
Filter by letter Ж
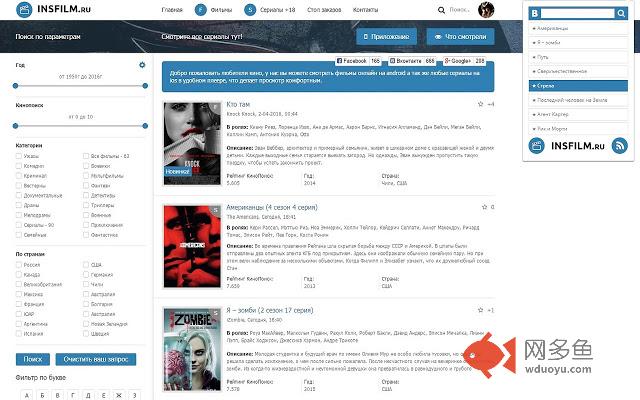[119, 395]
